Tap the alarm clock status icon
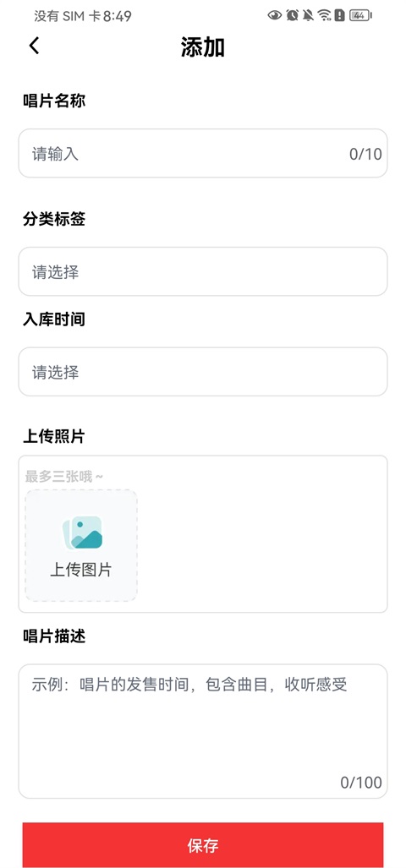The image size is (406, 868). click(292, 15)
